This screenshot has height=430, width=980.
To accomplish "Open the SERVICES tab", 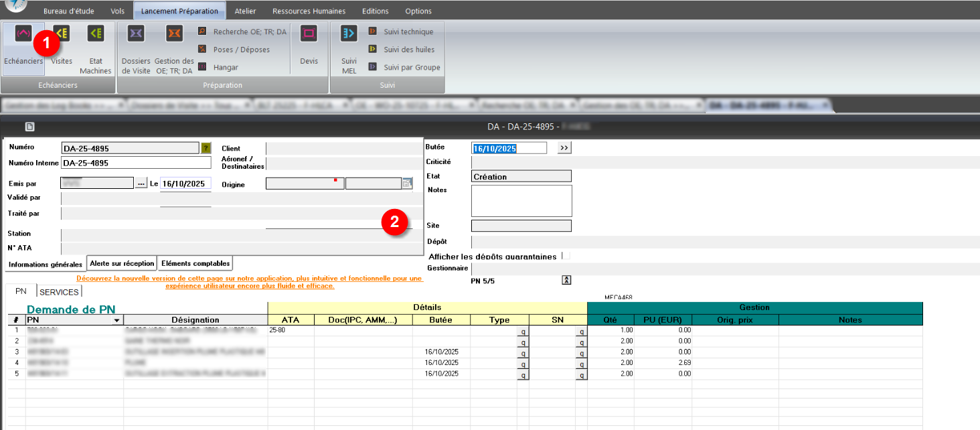I will pos(59,292).
